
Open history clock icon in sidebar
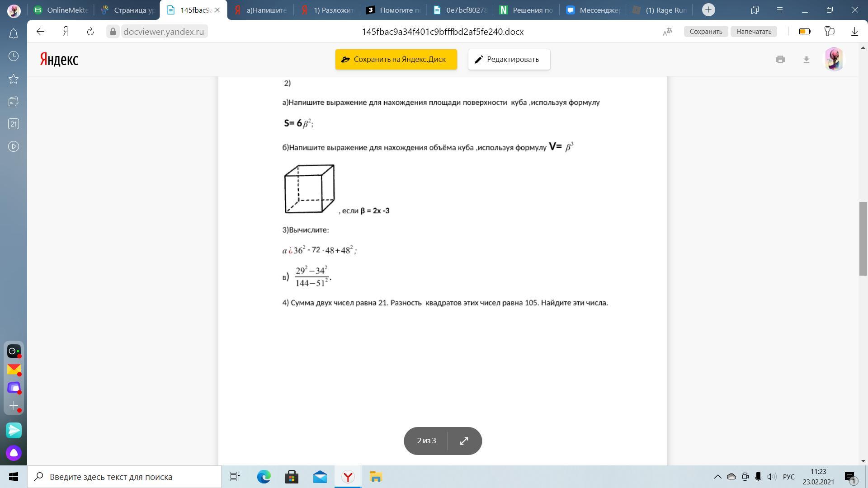tap(14, 56)
